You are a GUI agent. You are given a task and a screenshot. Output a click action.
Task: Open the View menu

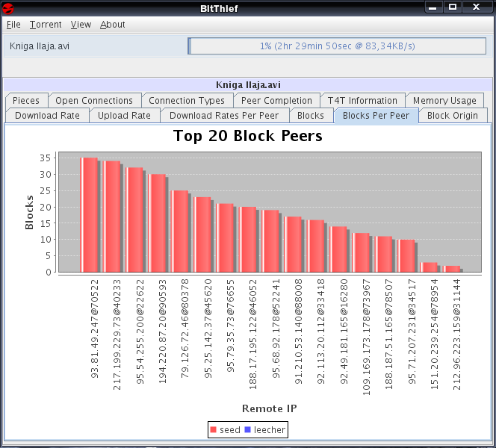pos(81,25)
